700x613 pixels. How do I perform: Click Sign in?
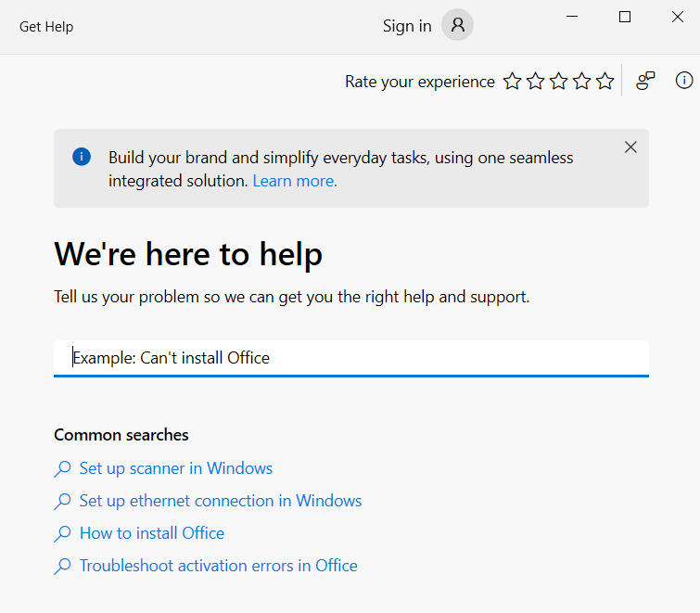point(407,26)
